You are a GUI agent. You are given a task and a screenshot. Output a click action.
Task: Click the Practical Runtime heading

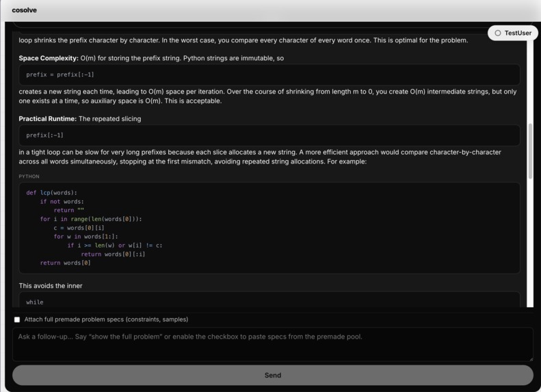pyautogui.click(x=48, y=119)
